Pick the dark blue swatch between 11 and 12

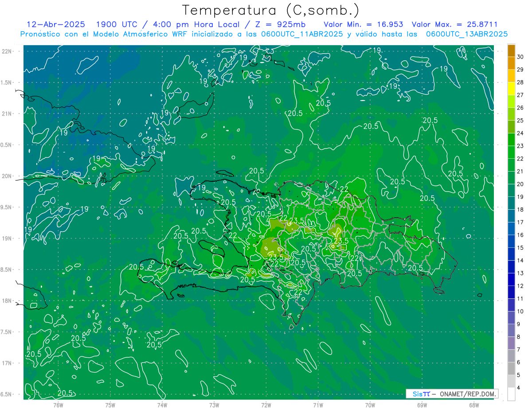click(511, 292)
